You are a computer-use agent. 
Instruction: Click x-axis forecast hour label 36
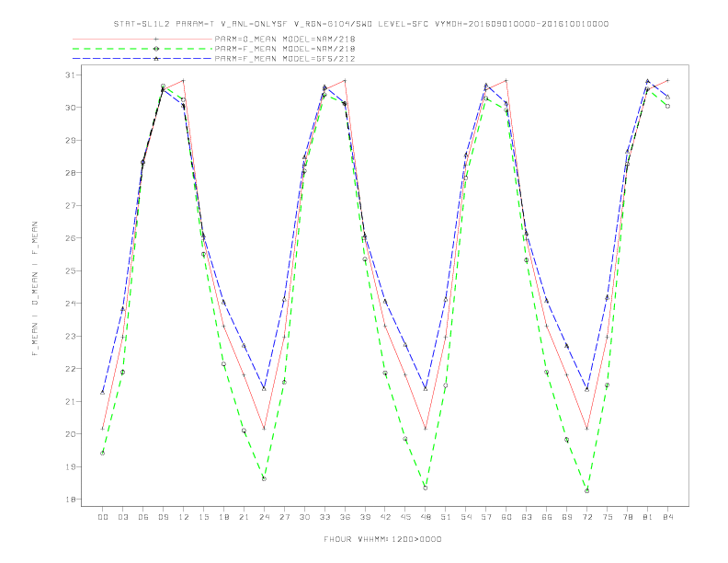click(345, 517)
